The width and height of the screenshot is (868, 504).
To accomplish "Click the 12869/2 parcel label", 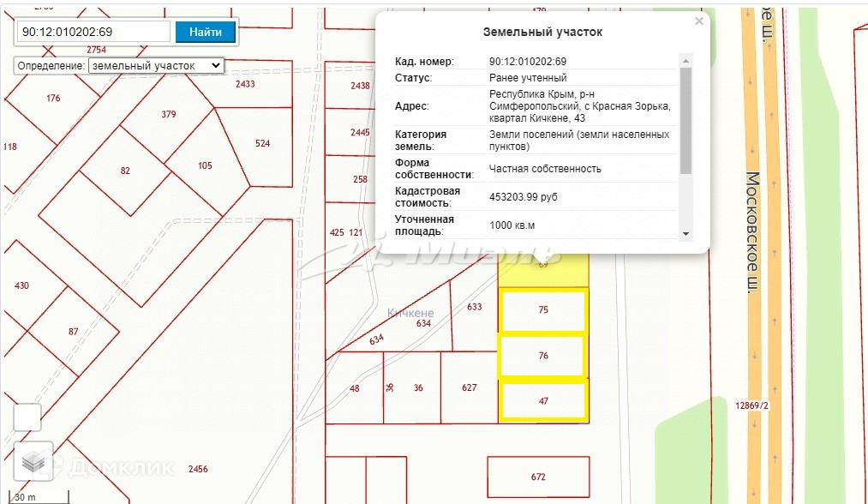I will click(751, 405).
